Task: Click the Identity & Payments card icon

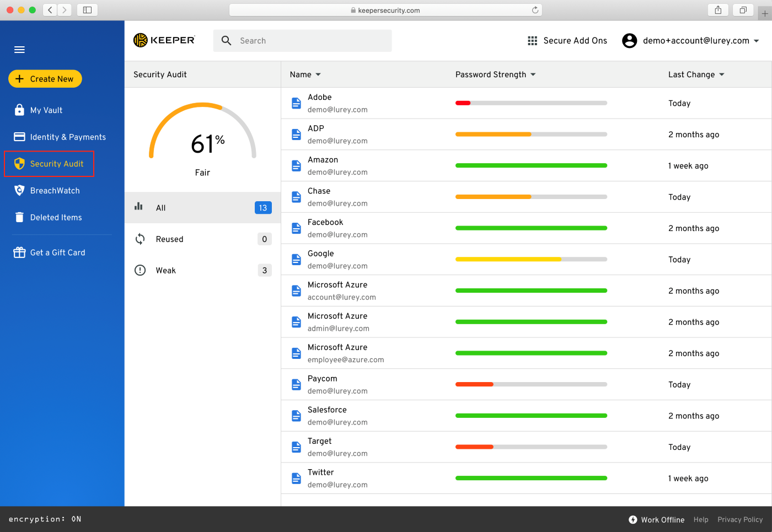Action: [19, 137]
